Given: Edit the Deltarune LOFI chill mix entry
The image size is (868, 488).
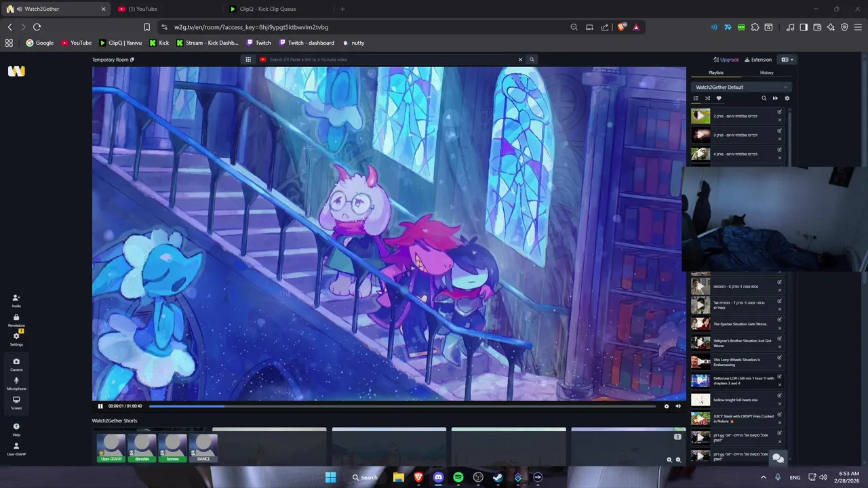Looking at the screenshot, I should point(780,376).
